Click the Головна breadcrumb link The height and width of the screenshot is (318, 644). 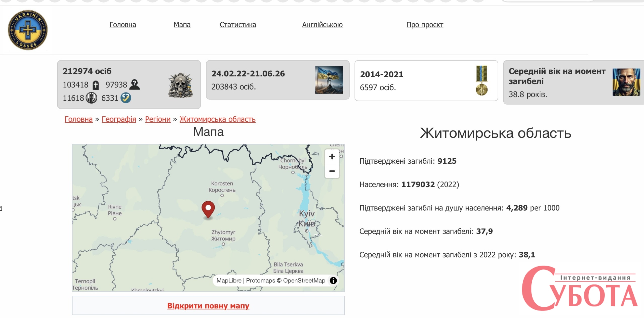coord(78,119)
